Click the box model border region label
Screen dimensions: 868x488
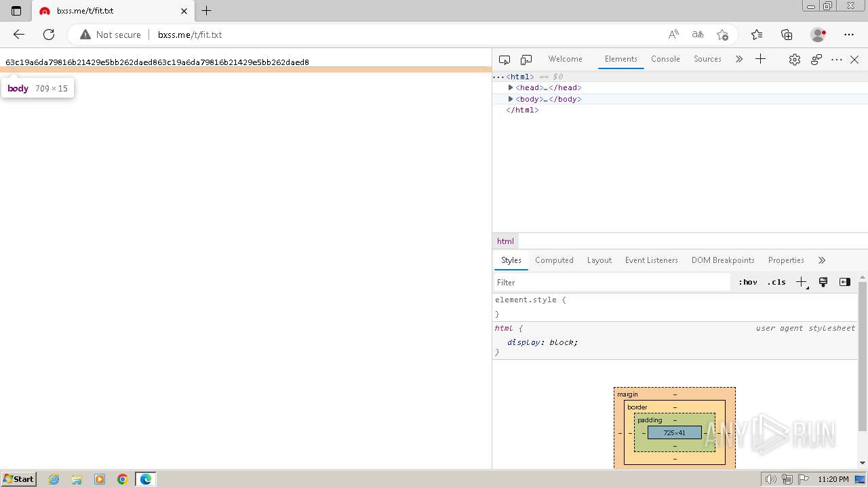(637, 407)
